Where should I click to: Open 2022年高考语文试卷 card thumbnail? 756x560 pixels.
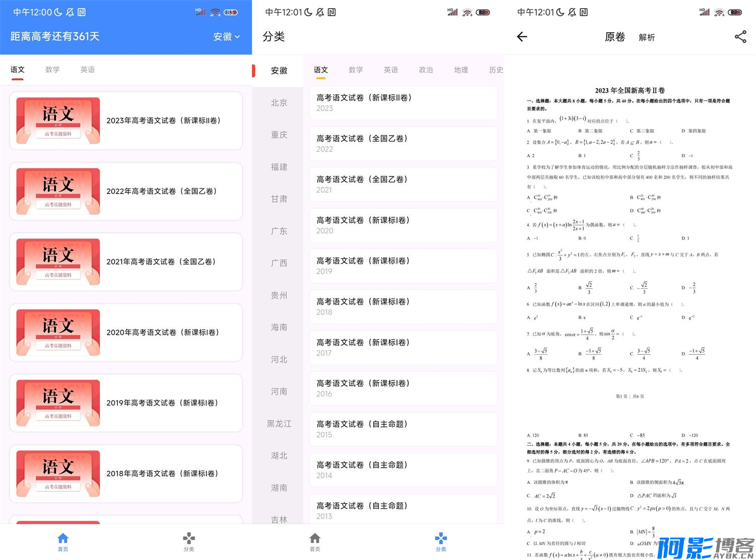pos(58,191)
